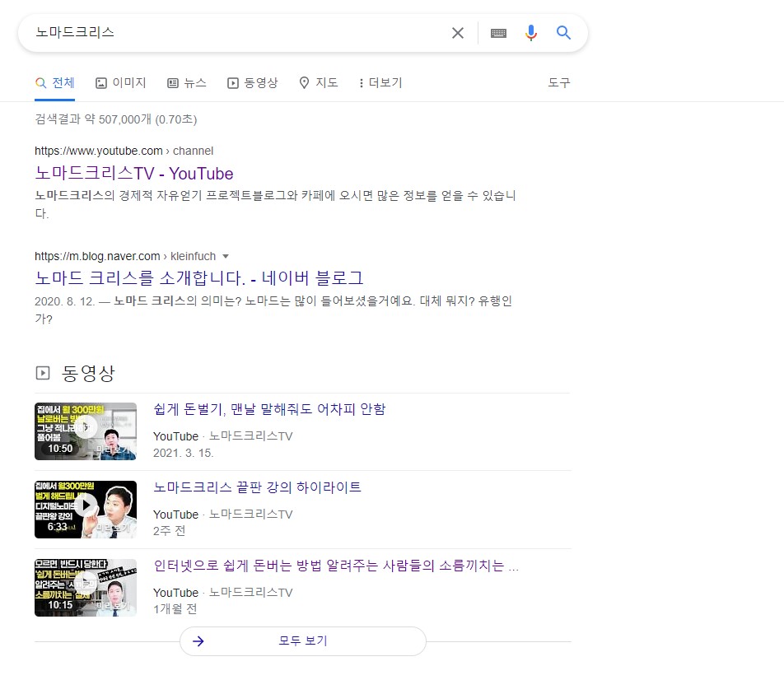Clear the search box with the X icon
The image size is (784, 680).
(458, 33)
